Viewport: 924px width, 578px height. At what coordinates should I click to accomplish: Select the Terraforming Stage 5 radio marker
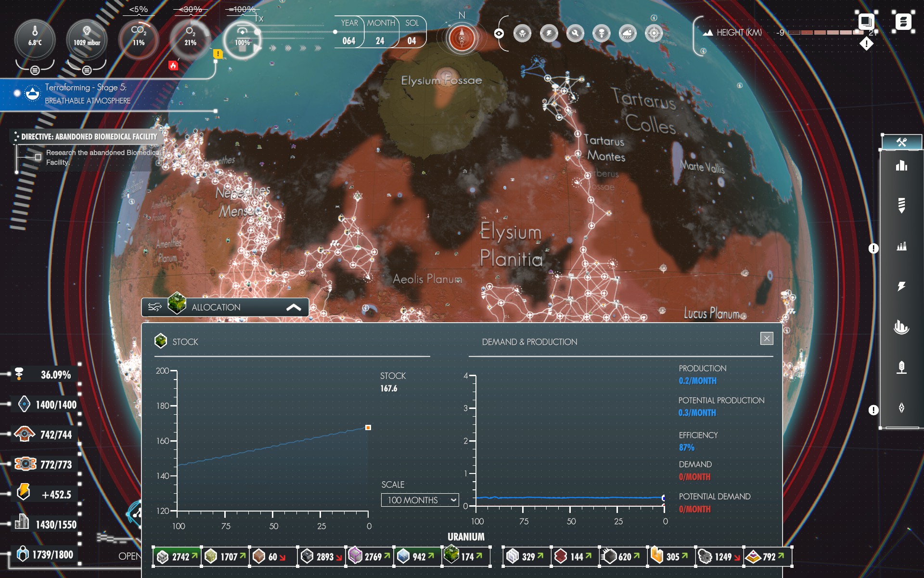point(17,93)
